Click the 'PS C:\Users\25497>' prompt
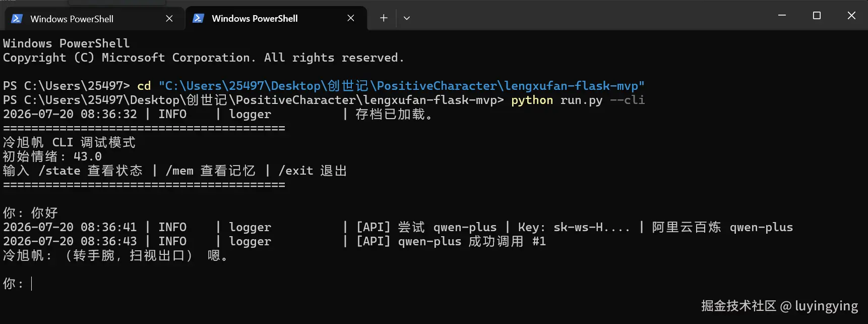This screenshot has width=868, height=324. 67,86
